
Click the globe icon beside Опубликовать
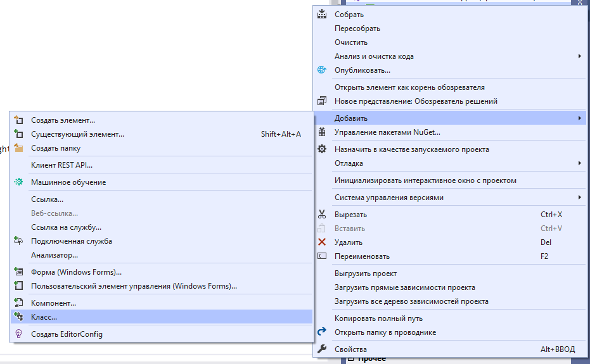tap(322, 70)
